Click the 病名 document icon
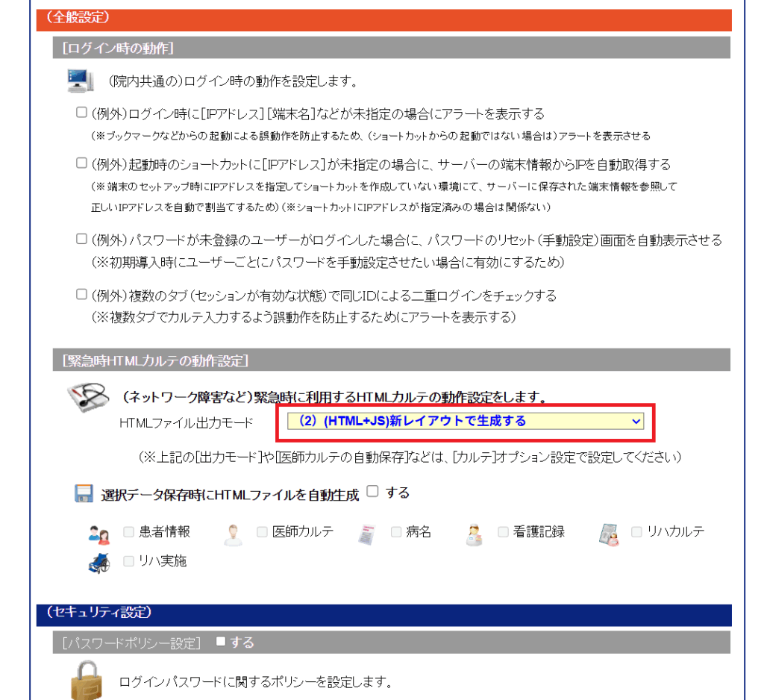The height and width of the screenshot is (700, 764). click(x=366, y=533)
